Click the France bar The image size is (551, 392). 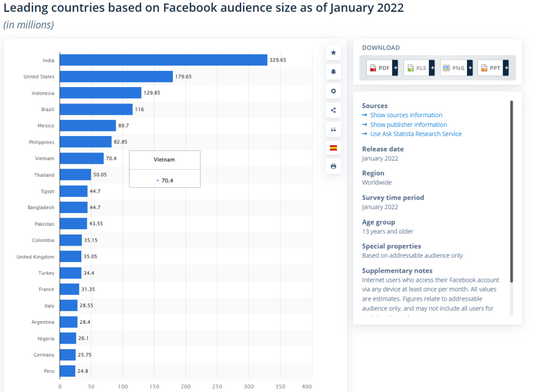pyautogui.click(x=69, y=289)
